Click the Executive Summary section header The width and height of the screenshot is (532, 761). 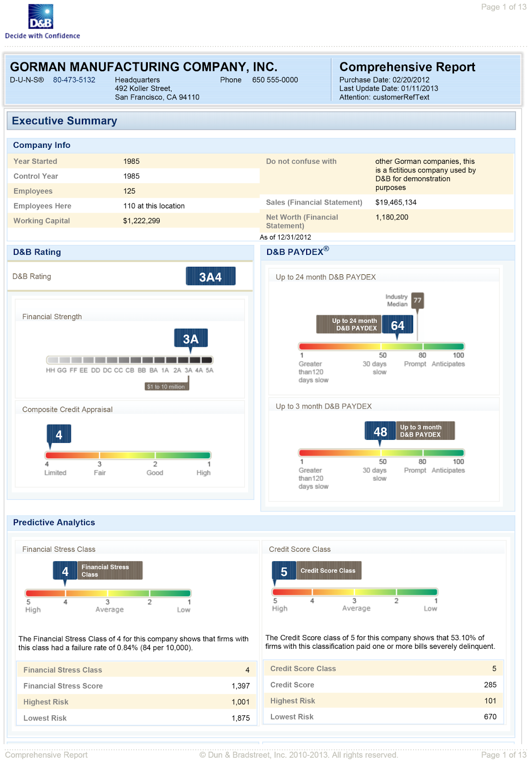coord(261,121)
